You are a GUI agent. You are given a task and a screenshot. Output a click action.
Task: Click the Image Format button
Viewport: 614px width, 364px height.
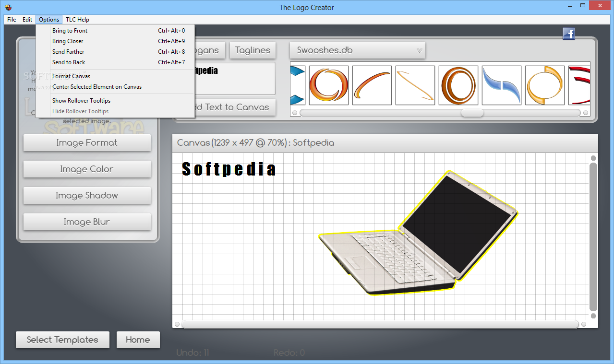click(x=87, y=143)
